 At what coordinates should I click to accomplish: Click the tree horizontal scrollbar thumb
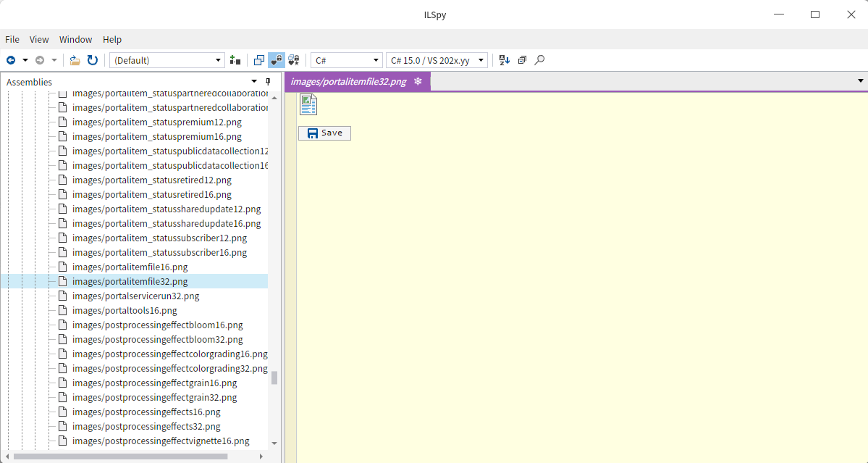click(x=121, y=457)
